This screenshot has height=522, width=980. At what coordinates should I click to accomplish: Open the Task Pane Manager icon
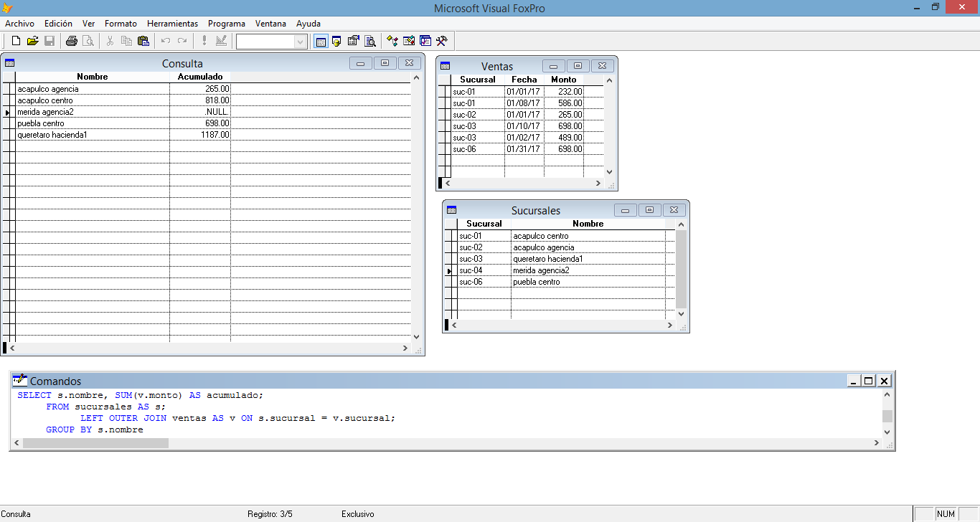pos(425,42)
